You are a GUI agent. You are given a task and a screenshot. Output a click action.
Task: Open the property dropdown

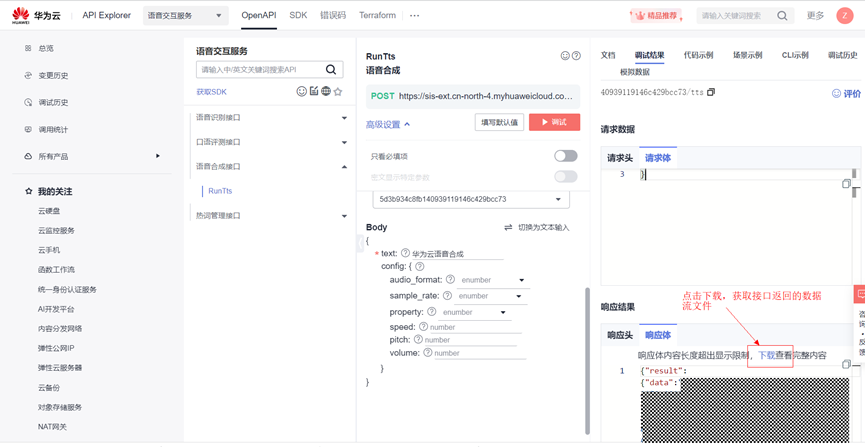coord(474,312)
